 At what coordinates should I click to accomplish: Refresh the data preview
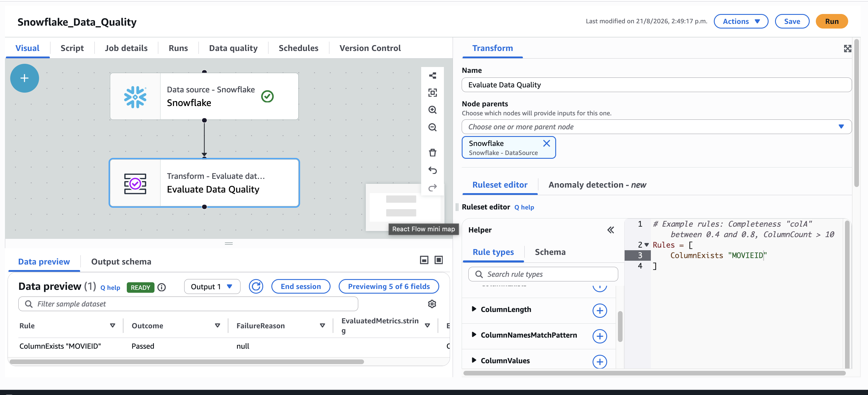tap(256, 287)
